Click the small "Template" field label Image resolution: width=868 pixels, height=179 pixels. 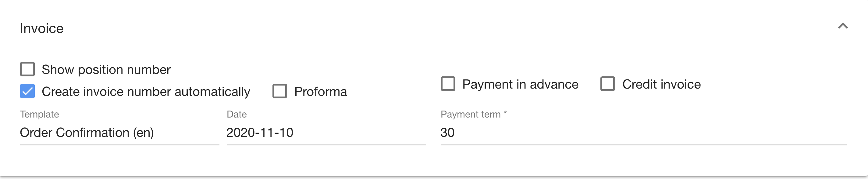39,114
